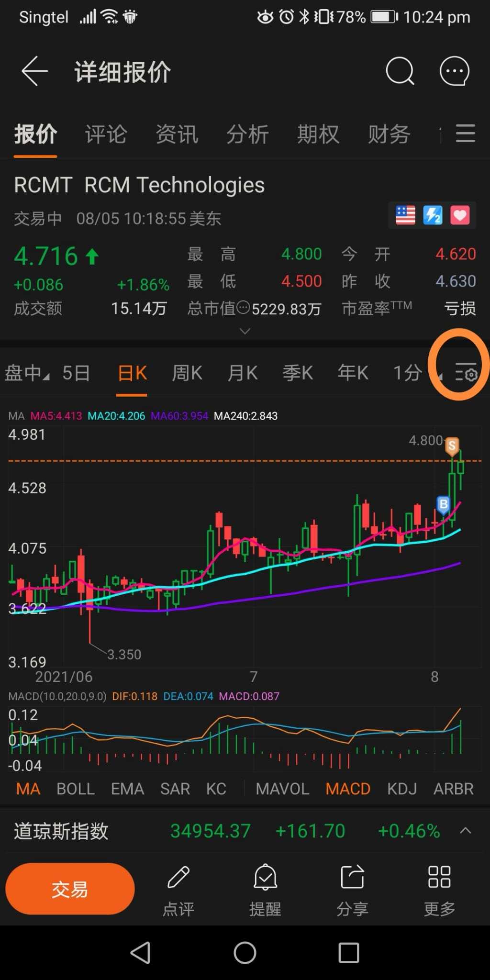Tap the MA5:4.413 legend value
The height and width of the screenshot is (980, 490).
tap(56, 416)
